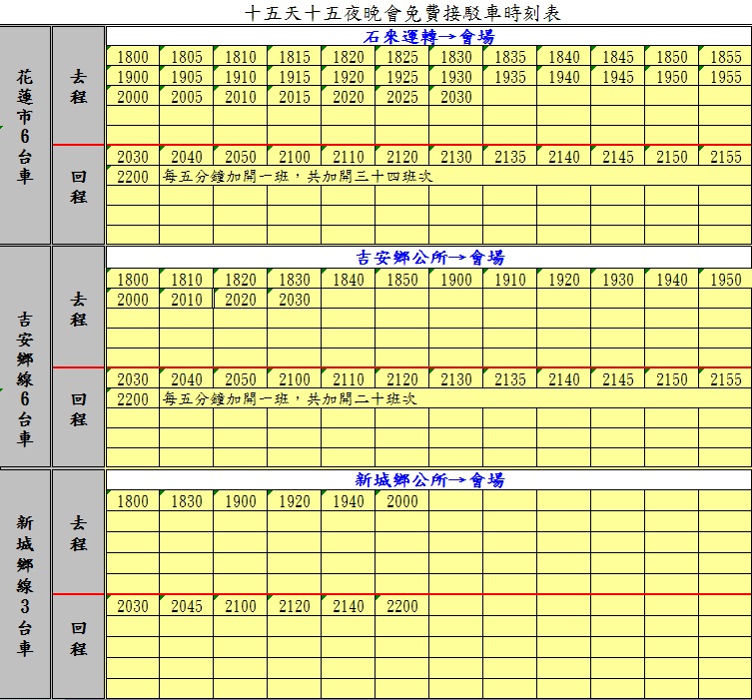Select 2200 in 新城鄉線 return row
This screenshot has height=700, width=752.
pyautogui.click(x=402, y=606)
